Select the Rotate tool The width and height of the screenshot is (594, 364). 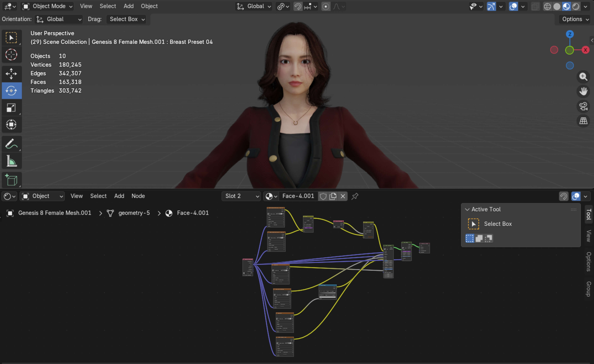[x=11, y=91]
